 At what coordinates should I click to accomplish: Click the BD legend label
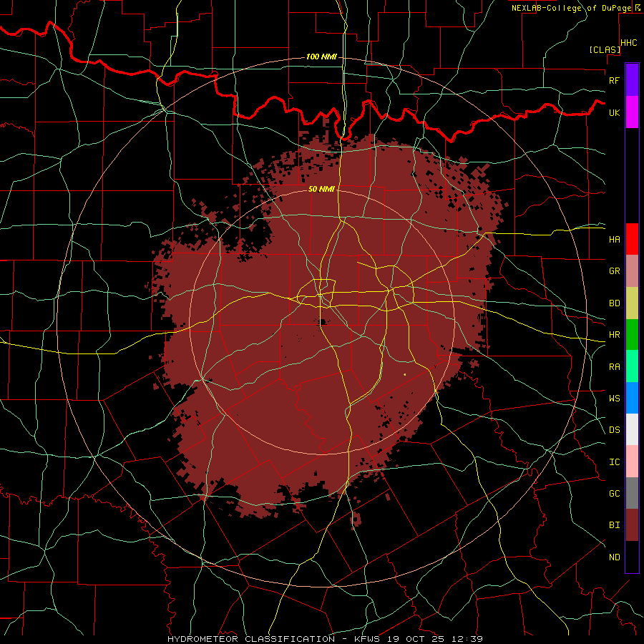pyautogui.click(x=615, y=303)
